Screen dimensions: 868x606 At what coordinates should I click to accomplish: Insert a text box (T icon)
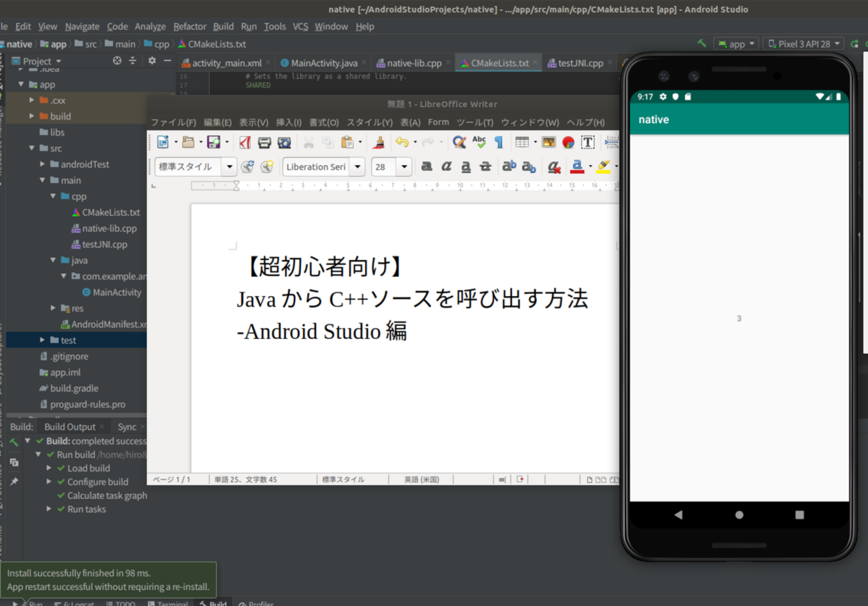click(588, 142)
